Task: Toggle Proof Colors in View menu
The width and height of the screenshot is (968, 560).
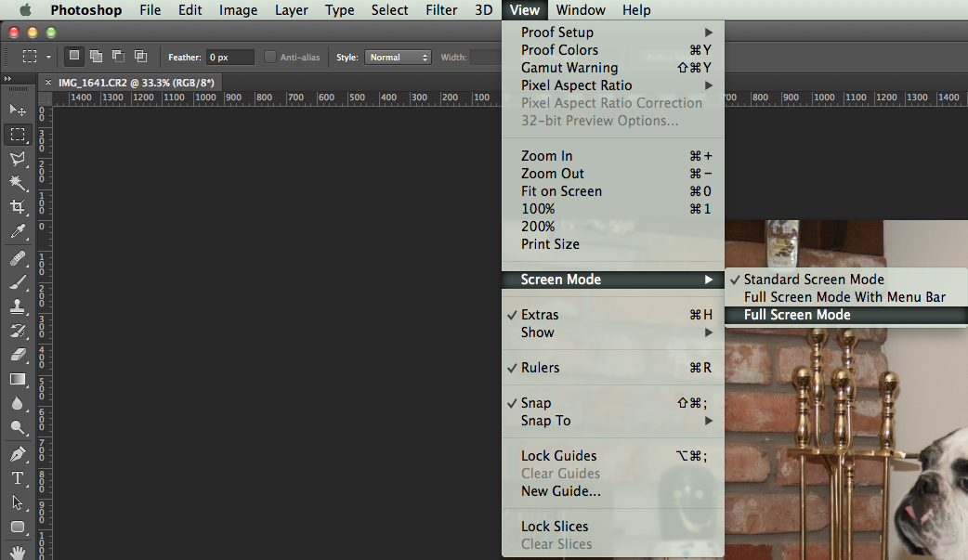Action: pyautogui.click(x=613, y=50)
